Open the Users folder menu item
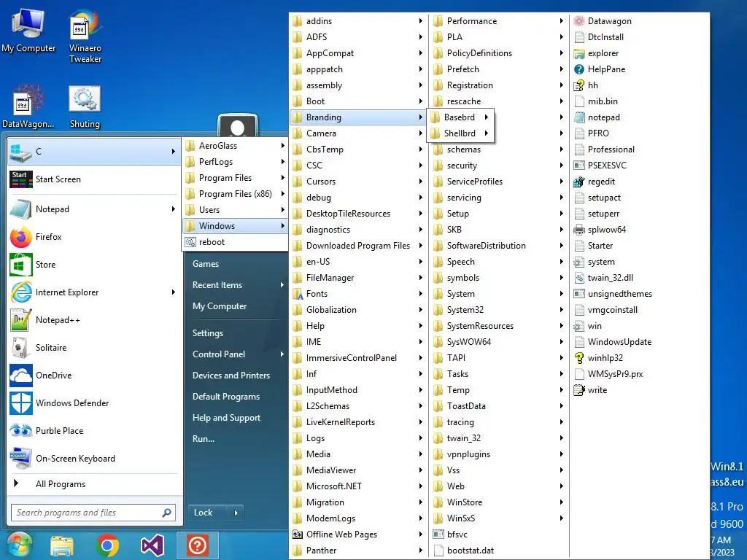This screenshot has width=747, height=560. [236, 210]
